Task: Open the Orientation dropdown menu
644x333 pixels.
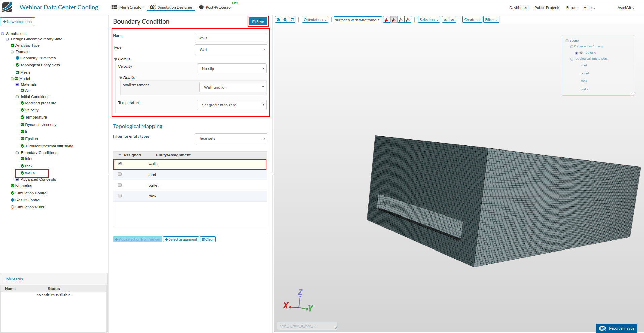Action: pos(315,20)
